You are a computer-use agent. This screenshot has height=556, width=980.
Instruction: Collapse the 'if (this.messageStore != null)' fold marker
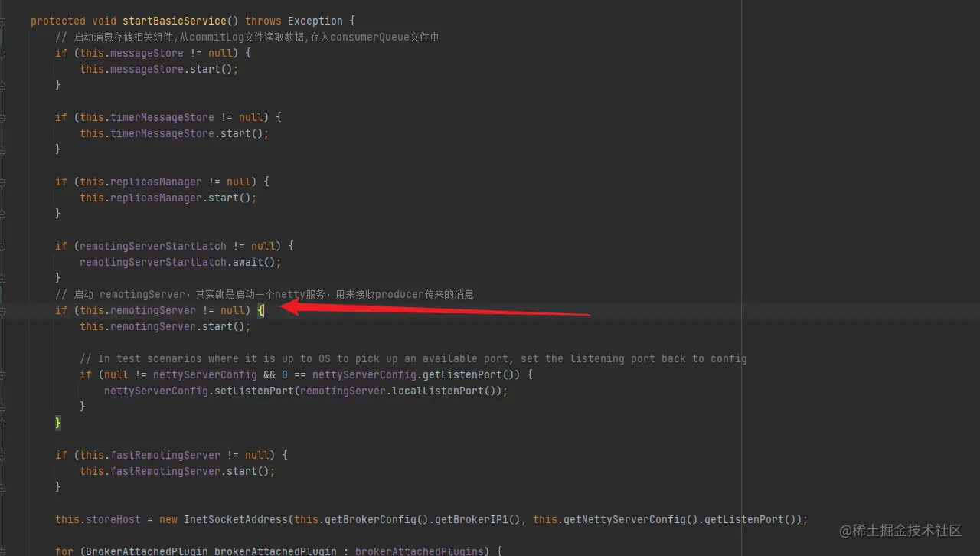tap(2, 53)
